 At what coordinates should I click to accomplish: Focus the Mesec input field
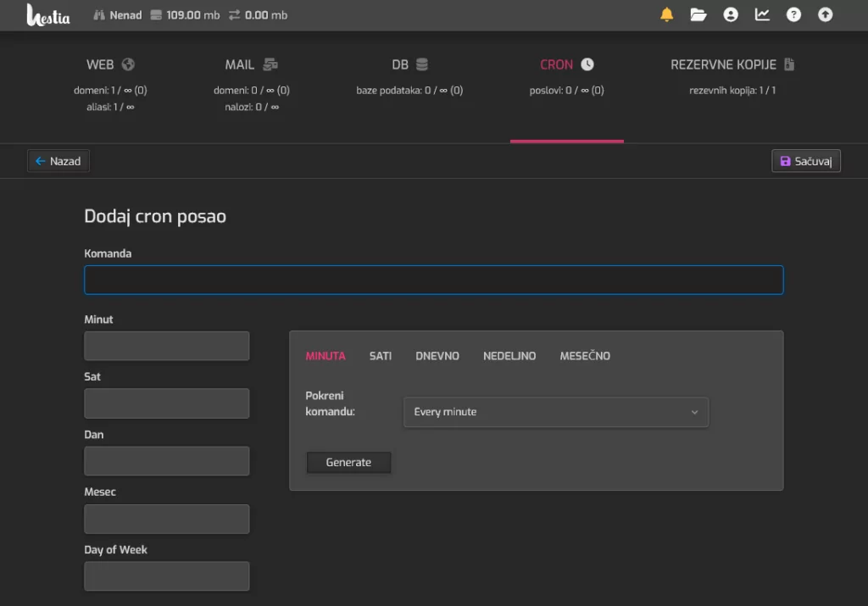(x=167, y=519)
